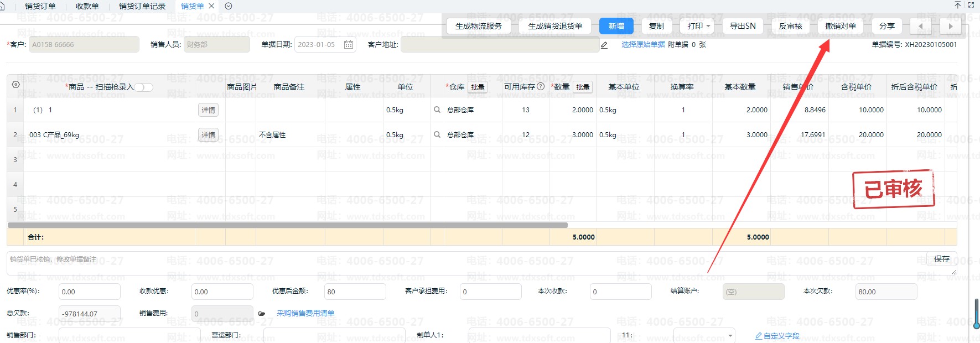The height and width of the screenshot is (343, 980).
Task: Open the 采购销售费用清单 link
Action: pos(305,313)
